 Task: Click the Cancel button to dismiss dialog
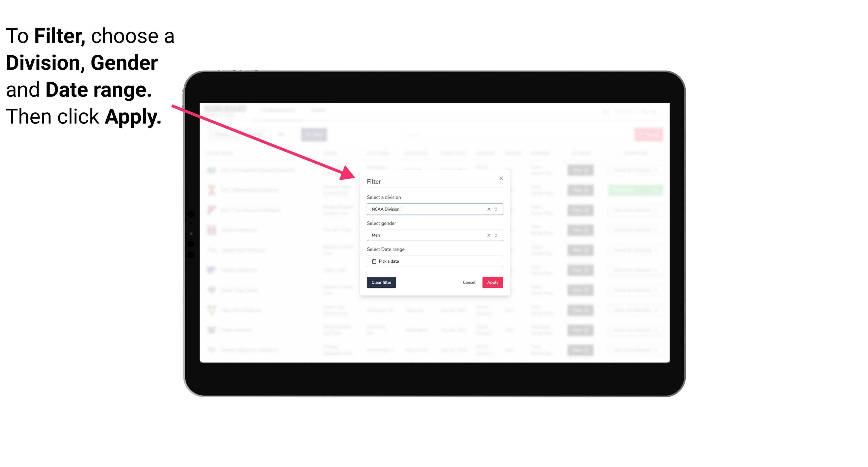point(469,283)
